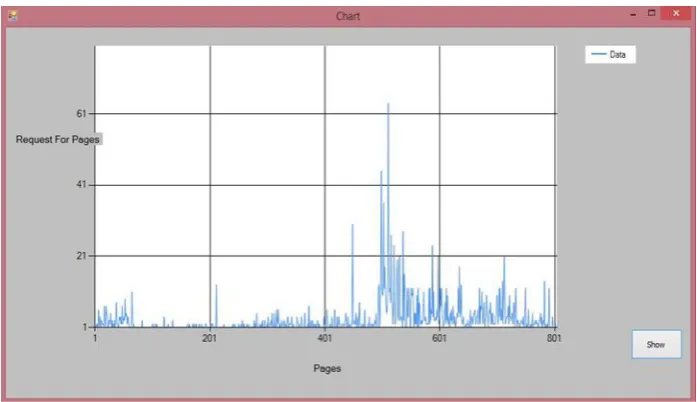Click the x-axis label 201
Screen dimensions: 697x402
(x=209, y=338)
